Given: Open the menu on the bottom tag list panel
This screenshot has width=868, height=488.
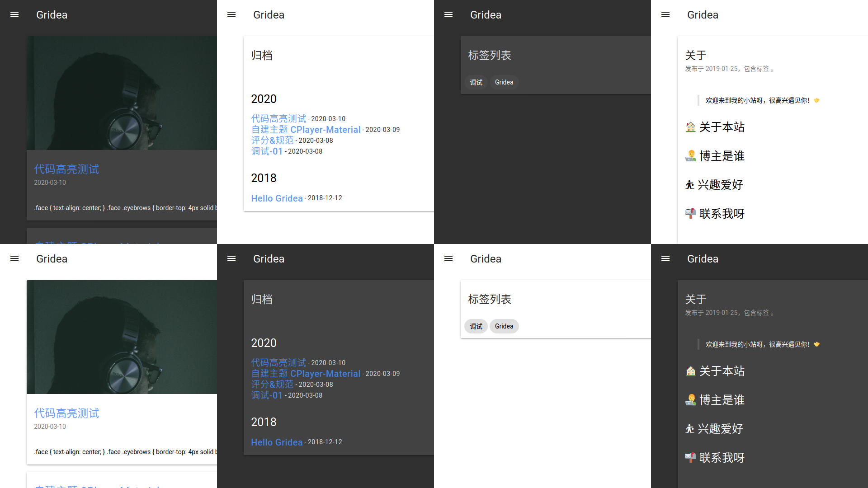Looking at the screenshot, I should click(x=448, y=258).
